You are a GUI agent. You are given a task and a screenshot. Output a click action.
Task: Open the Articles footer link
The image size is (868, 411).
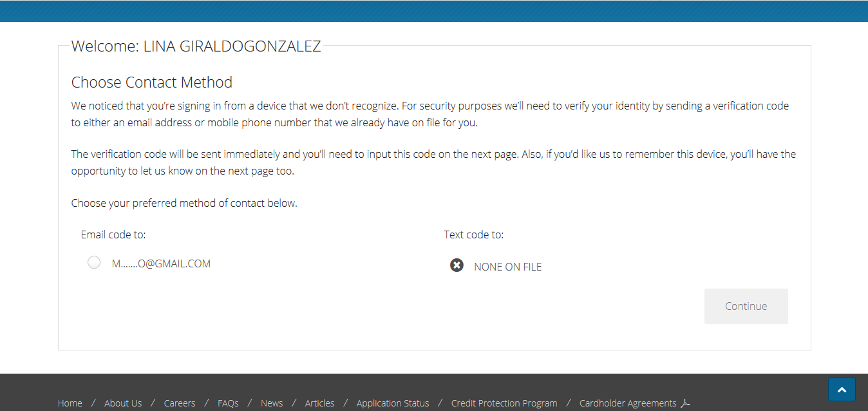click(x=320, y=403)
